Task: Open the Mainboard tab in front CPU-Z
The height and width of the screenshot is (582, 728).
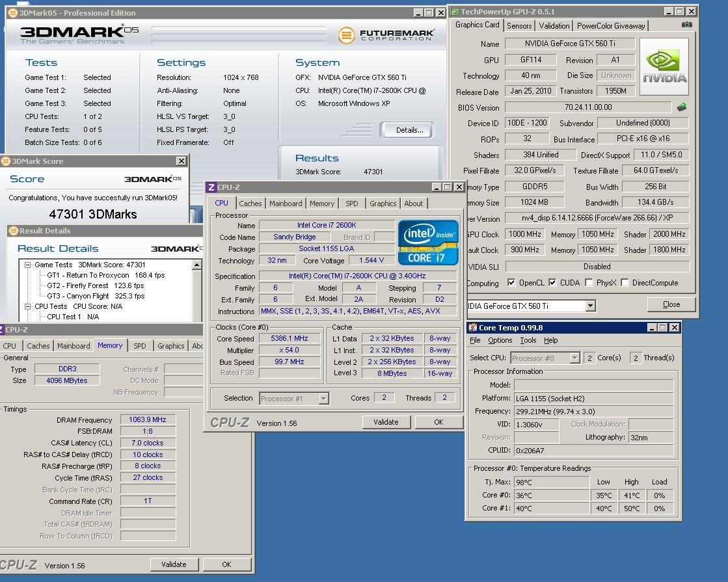Action: pos(286,204)
